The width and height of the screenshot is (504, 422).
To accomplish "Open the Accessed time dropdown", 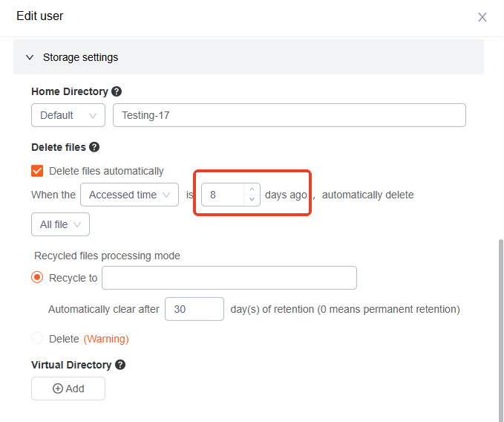I will (130, 195).
